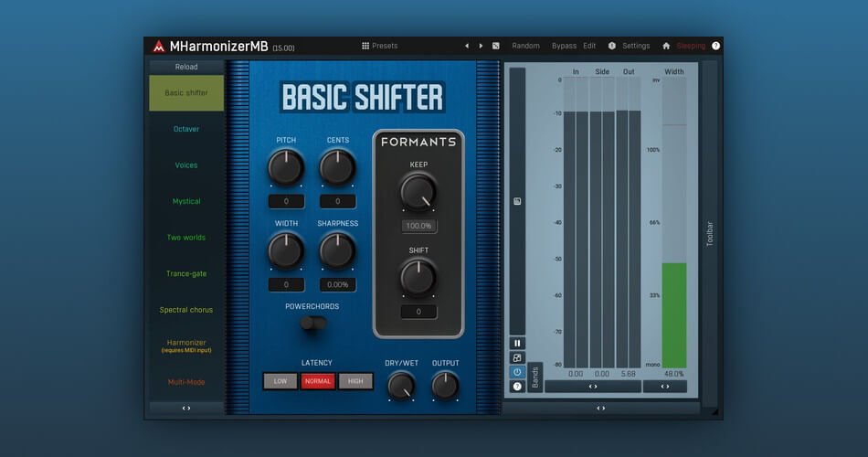This screenshot has width=868, height=457.
Task: Toggle the Powerchords switch
Action: 313,323
